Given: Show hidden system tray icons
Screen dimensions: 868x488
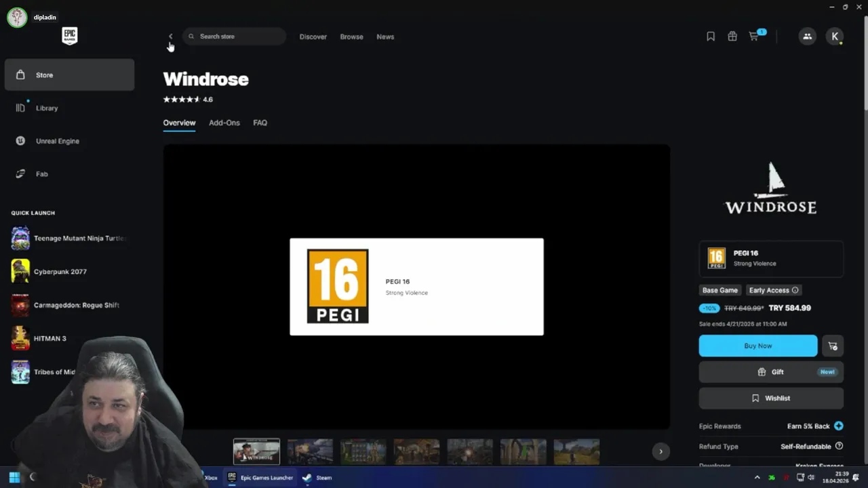Looking at the screenshot, I should (757, 478).
